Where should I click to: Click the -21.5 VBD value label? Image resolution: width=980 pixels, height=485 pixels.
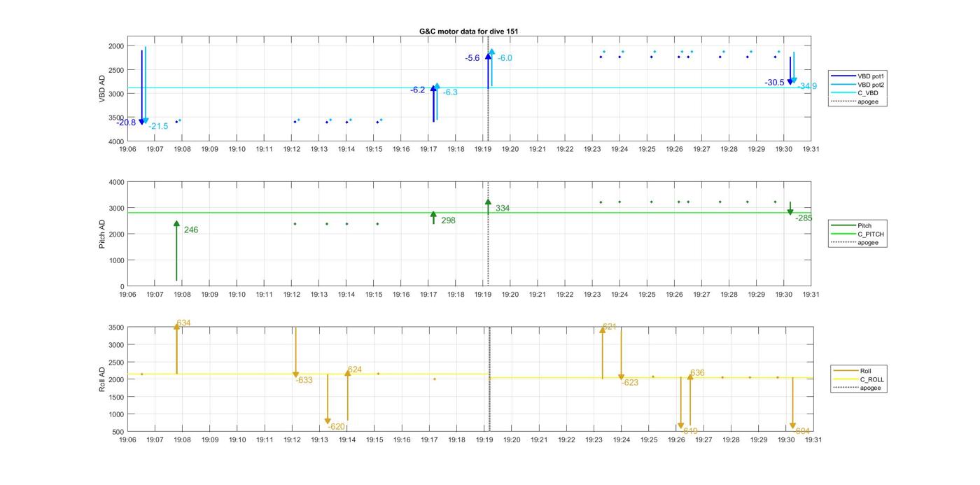pos(158,126)
